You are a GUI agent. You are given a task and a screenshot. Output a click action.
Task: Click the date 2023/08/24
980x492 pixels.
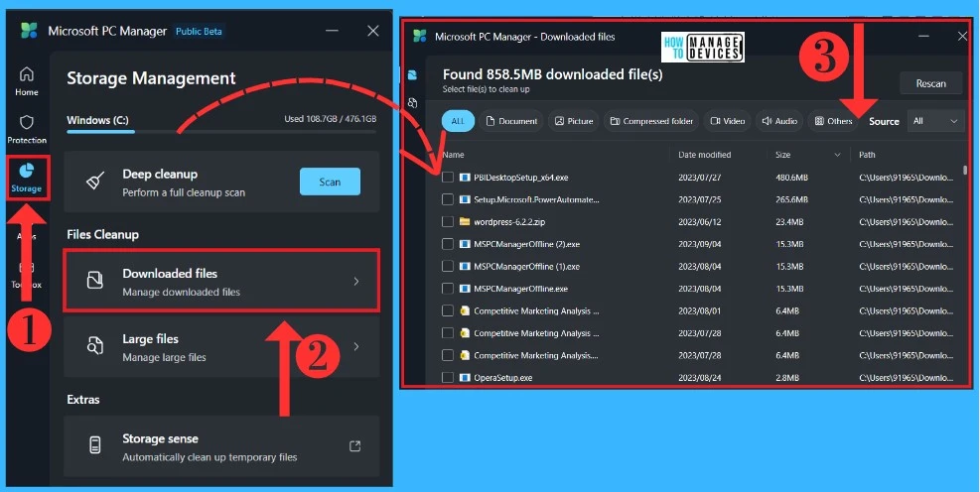point(699,378)
